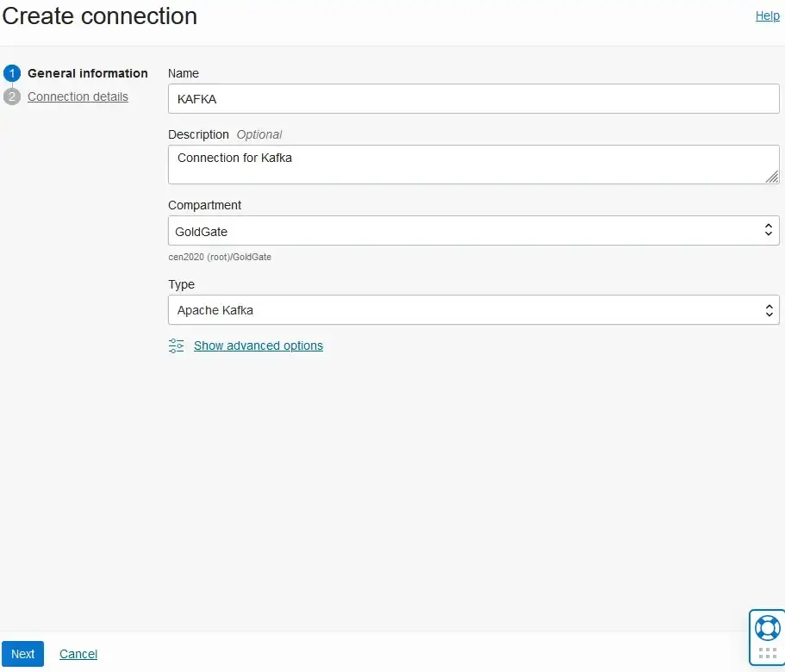The image size is (785, 672).
Task: Click the cen2020 (root)/GoldGate path text
Action: pyautogui.click(x=220, y=257)
